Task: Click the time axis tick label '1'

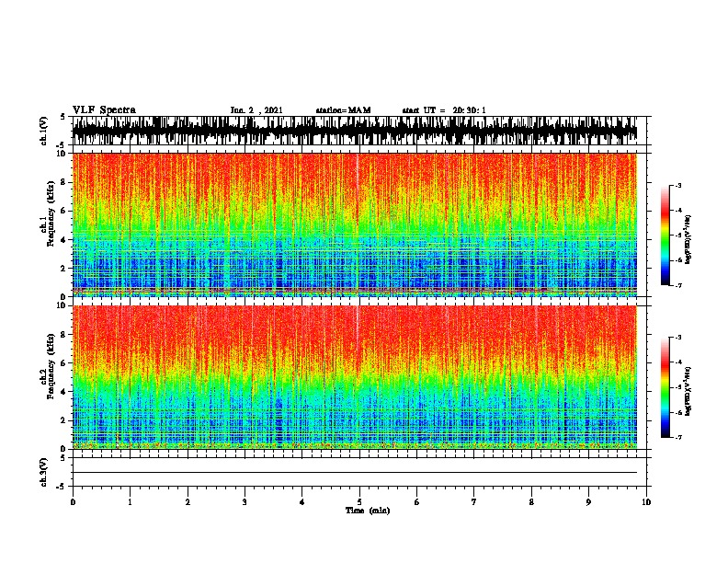Action: (131, 502)
